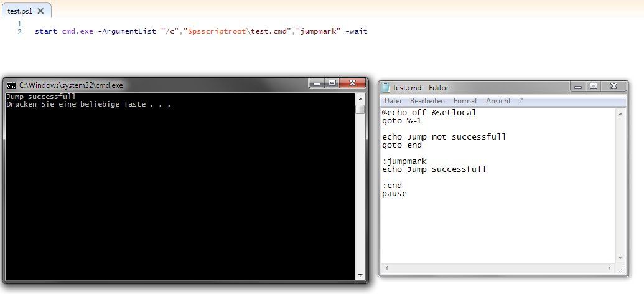Click the Notepad document icon in title bar
The width and height of the screenshot is (644, 294).
coord(386,88)
